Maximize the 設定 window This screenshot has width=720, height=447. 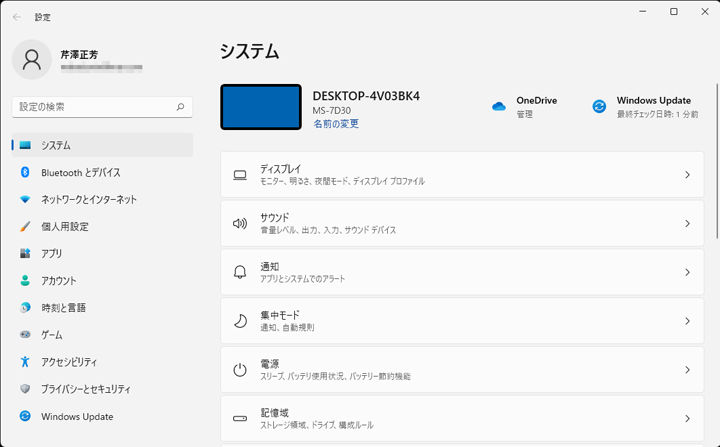[674, 11]
